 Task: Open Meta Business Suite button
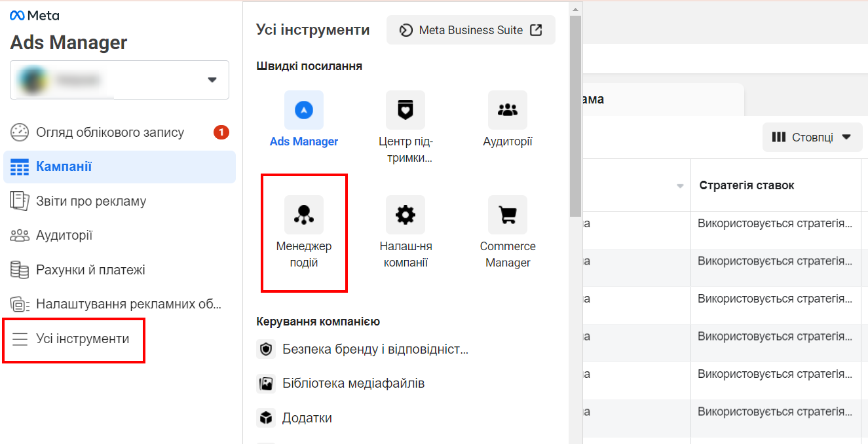[x=471, y=30]
